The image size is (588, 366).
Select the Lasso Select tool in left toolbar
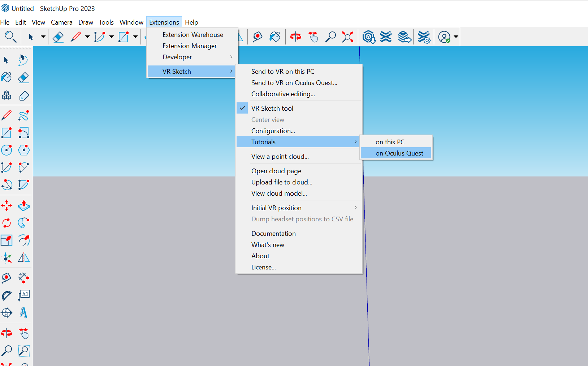(x=23, y=60)
